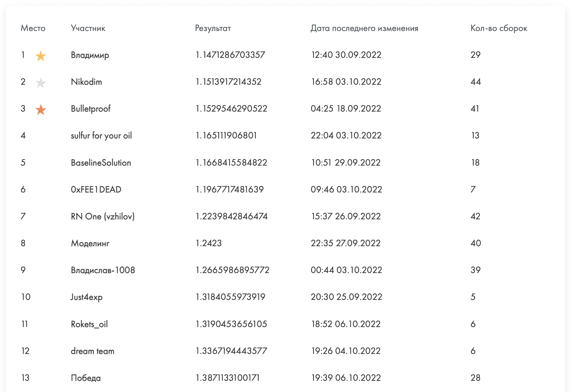Select the Моделинг participant row
This screenshot has width=573, height=392.
tap(90, 243)
